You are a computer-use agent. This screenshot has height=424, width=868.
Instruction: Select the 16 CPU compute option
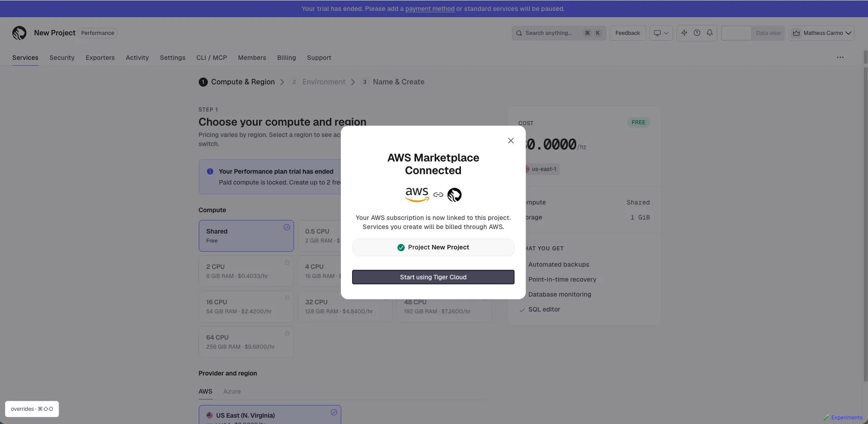click(246, 307)
